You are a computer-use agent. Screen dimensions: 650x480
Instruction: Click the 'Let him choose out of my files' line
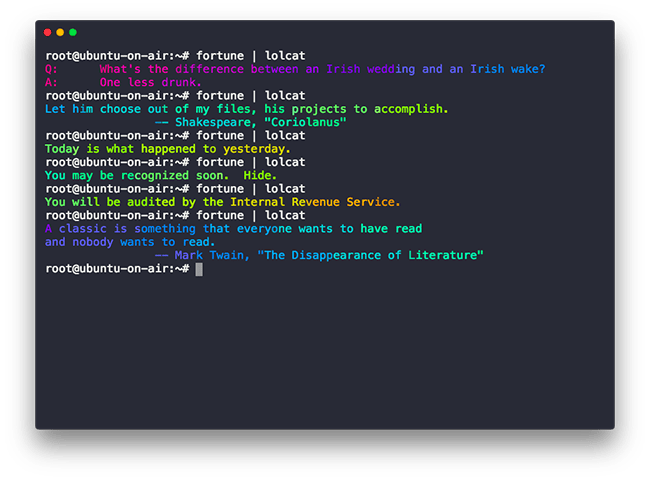pyautogui.click(x=247, y=109)
